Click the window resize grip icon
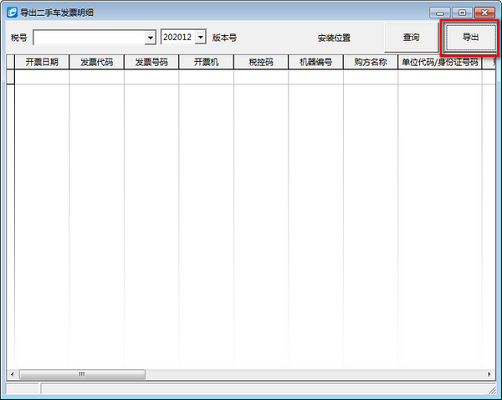This screenshot has width=502, height=400. [492, 389]
